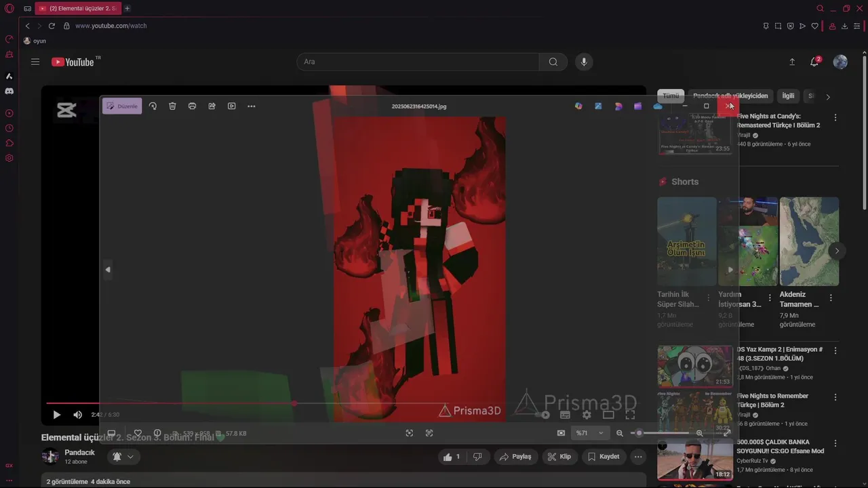868x488 pixels.
Task: Open the Clipchamp icon in Photos title bar
Action: (637, 106)
